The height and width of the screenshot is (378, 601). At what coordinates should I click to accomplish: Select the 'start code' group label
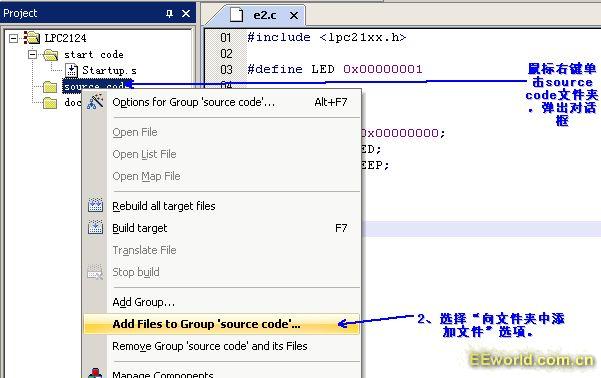[94, 54]
